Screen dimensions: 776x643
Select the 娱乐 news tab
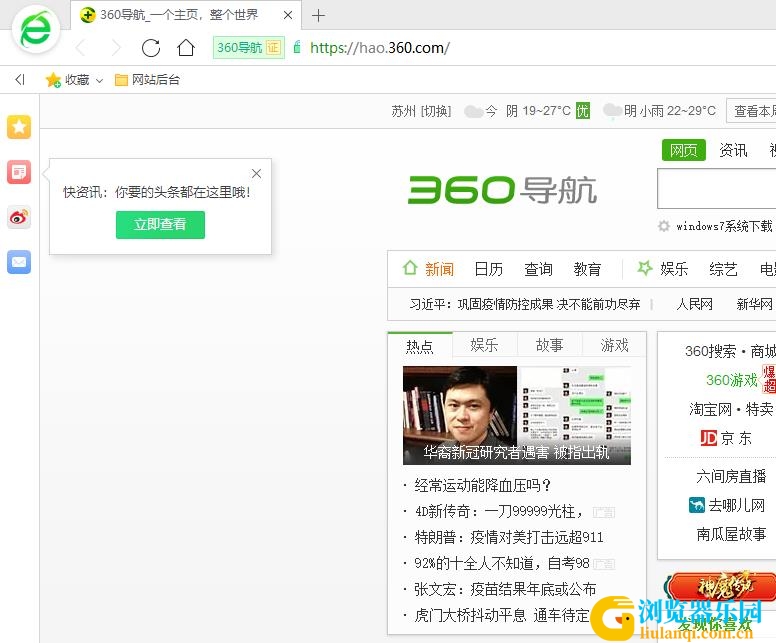click(x=484, y=345)
